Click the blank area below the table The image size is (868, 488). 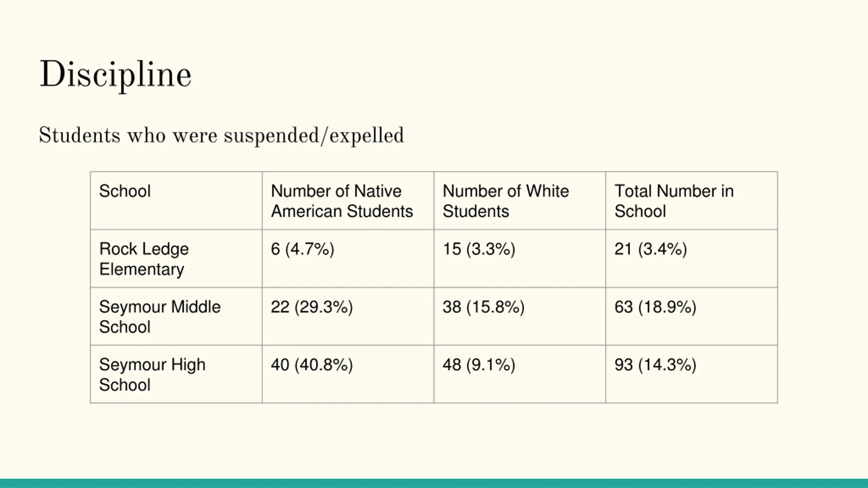(434, 441)
